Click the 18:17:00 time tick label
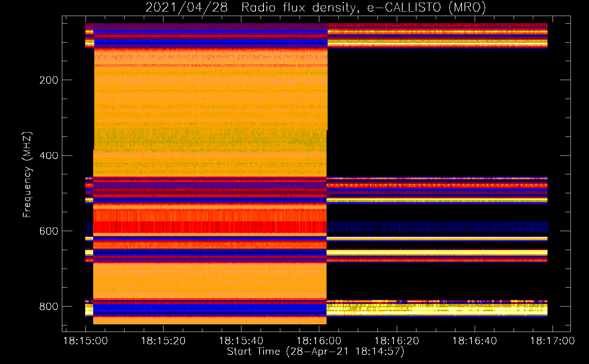The image size is (589, 364). coord(553,341)
